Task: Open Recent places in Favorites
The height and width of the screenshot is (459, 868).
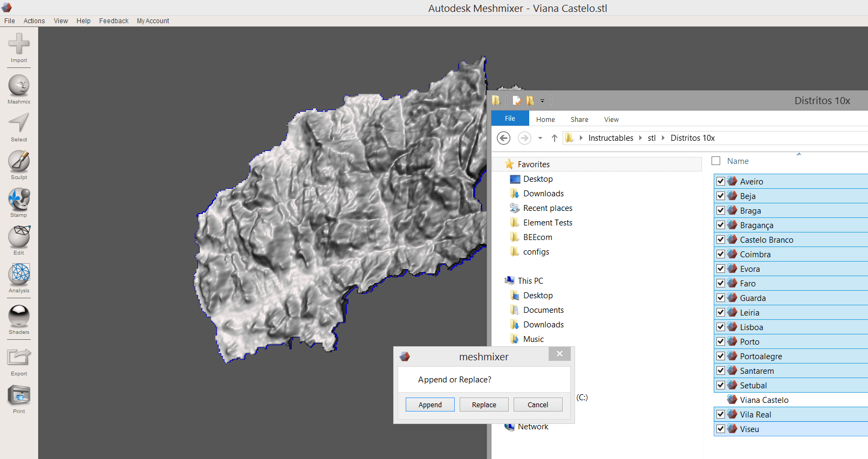Action: point(541,208)
